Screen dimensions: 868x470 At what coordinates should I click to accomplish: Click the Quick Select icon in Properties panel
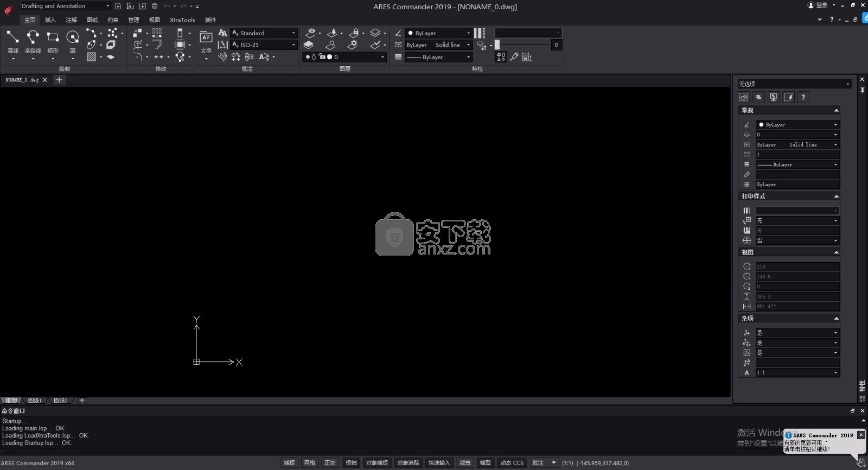[744, 97]
